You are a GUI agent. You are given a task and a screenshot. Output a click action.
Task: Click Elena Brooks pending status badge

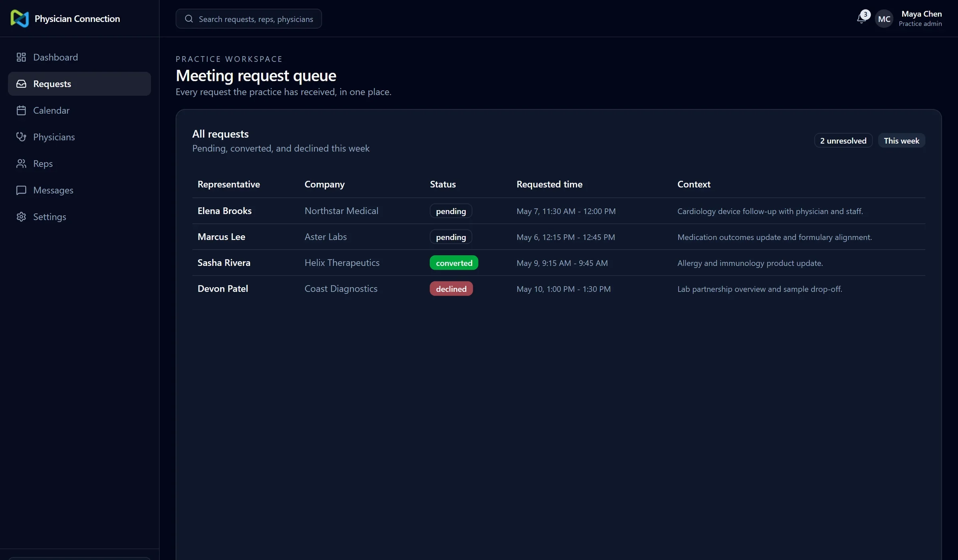(x=451, y=211)
